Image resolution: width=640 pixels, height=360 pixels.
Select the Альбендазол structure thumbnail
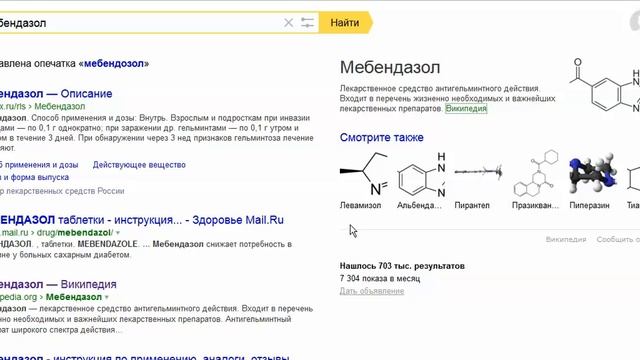(x=422, y=174)
